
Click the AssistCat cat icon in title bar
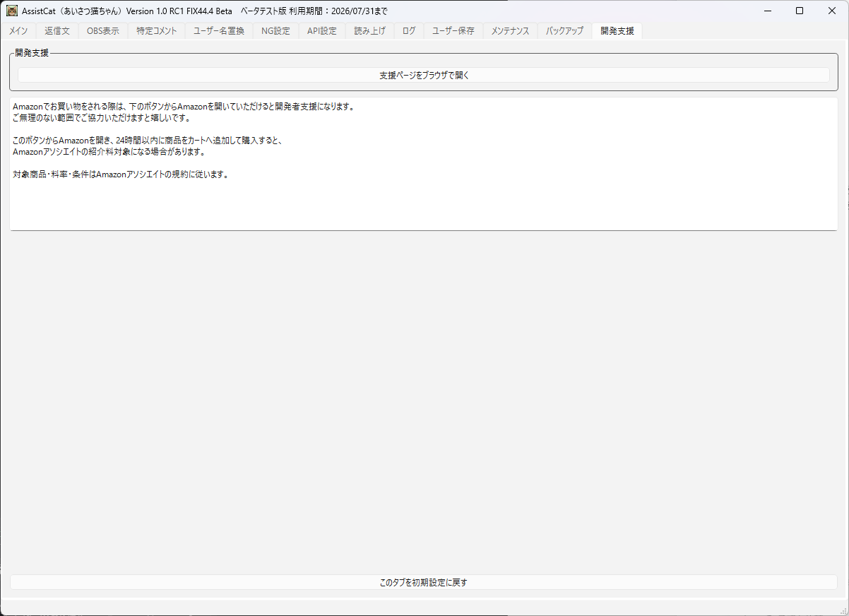(x=12, y=11)
